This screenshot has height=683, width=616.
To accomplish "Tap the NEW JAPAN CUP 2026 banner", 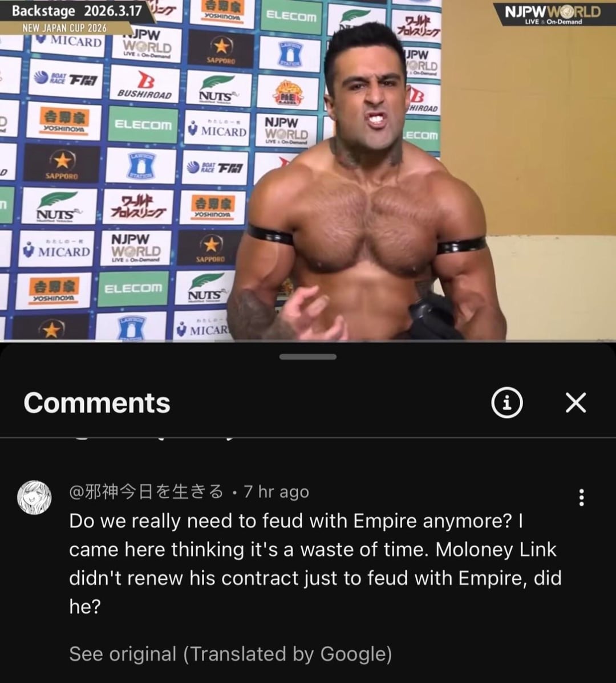I will pyautogui.click(x=64, y=28).
